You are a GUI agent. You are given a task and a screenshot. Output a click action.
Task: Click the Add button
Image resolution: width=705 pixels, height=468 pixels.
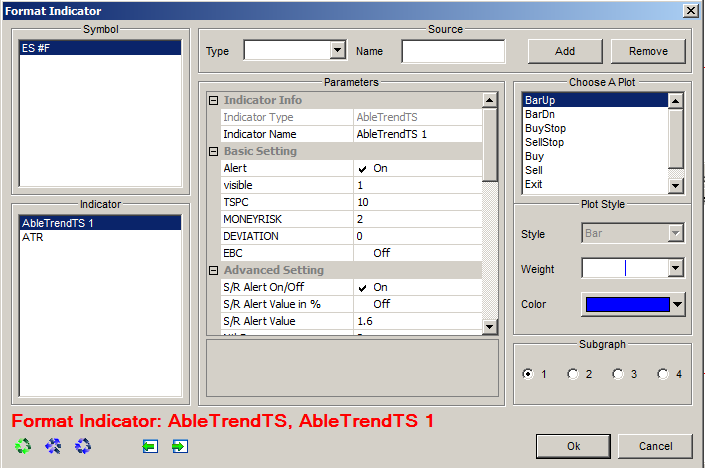[x=565, y=51]
